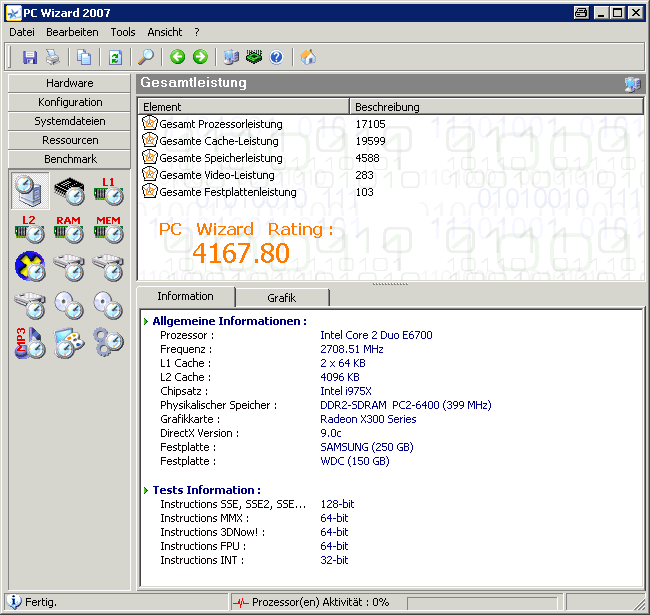Click the WDC (150 GB) disk value
The width and height of the screenshot is (650, 615).
355,461
